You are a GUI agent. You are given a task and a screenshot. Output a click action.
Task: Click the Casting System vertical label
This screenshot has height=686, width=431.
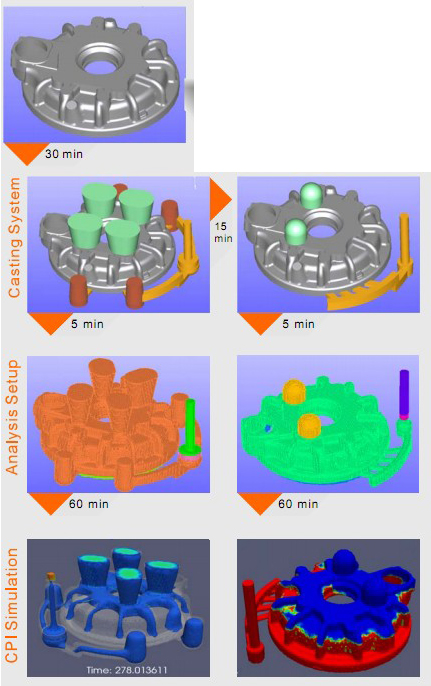point(14,238)
